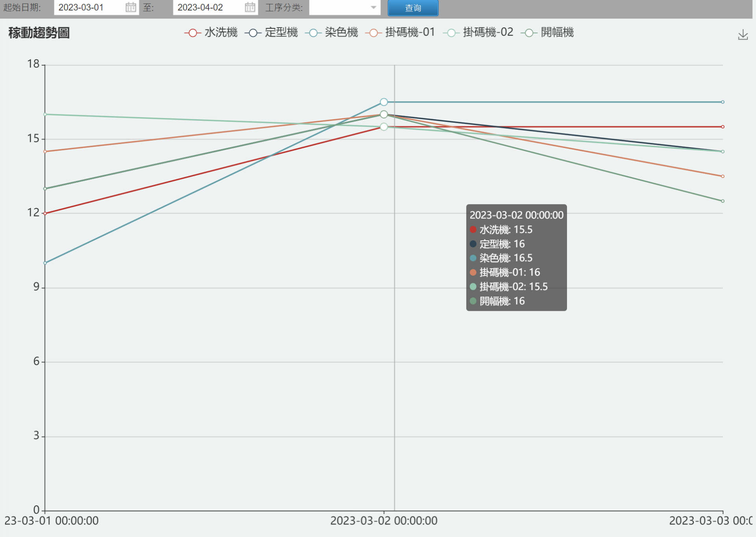Image resolution: width=756 pixels, height=537 pixels.
Task: Click 水洗機 marker icon in legend
Action: coord(193,33)
